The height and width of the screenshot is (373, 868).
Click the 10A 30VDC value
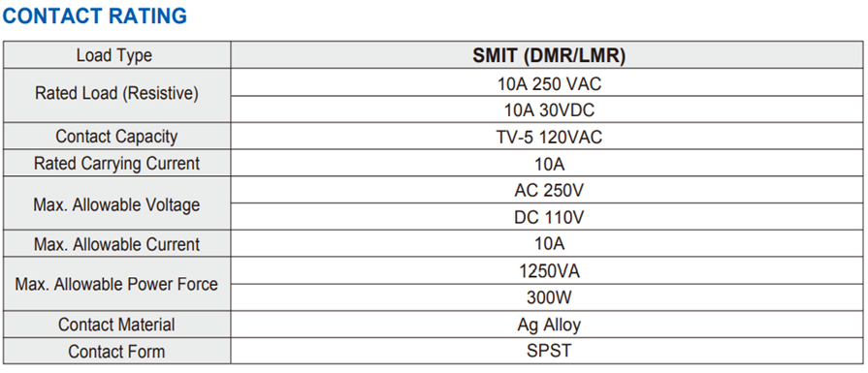click(x=549, y=110)
